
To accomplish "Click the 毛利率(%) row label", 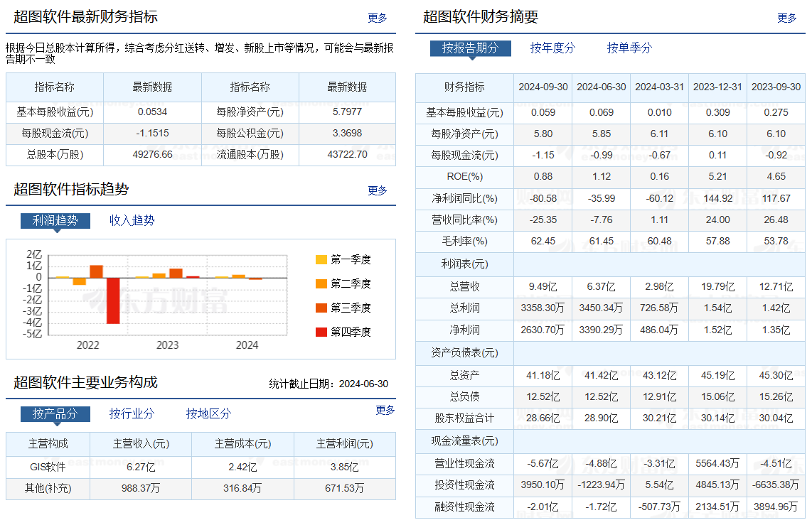I will pos(464,242).
